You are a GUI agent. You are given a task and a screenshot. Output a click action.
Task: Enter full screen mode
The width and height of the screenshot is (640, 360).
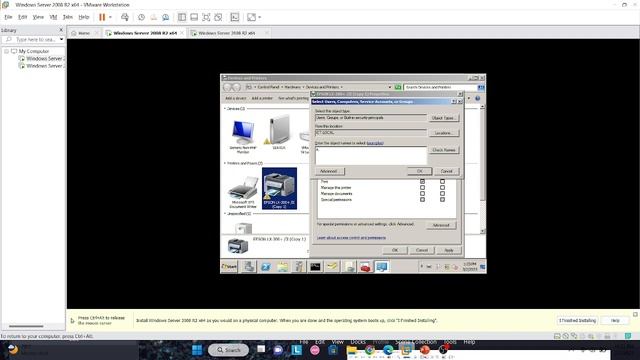(206, 17)
